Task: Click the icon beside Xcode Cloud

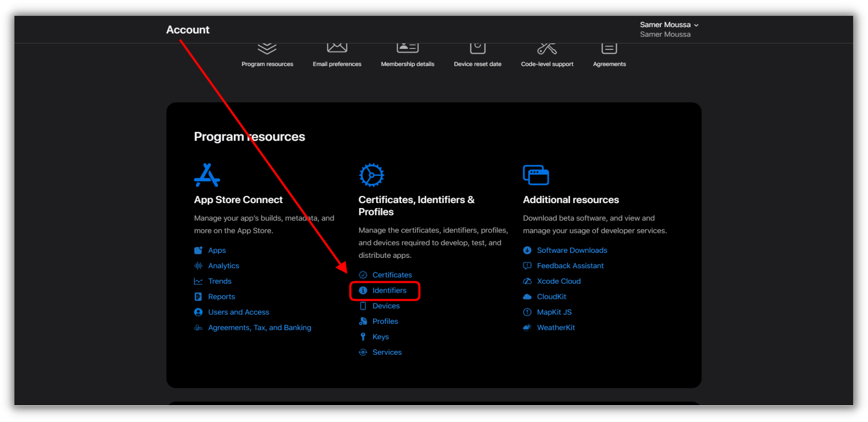Action: pyautogui.click(x=527, y=281)
